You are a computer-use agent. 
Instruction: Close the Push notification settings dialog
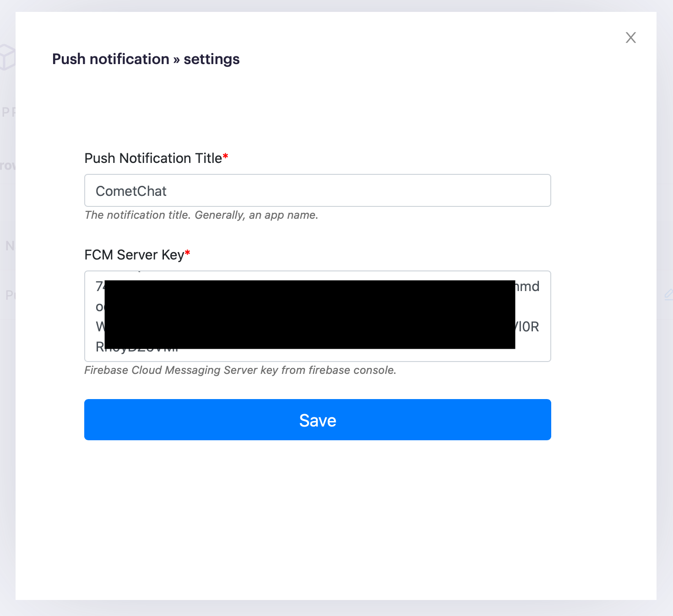630,38
